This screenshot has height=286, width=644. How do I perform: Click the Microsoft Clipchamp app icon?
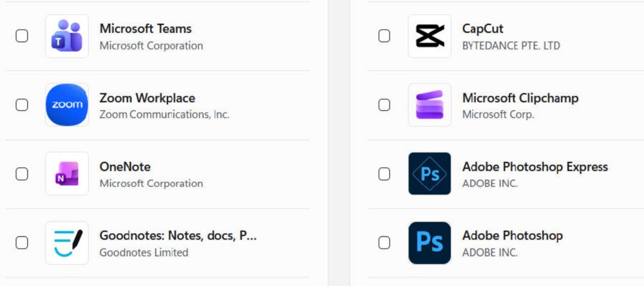point(430,105)
